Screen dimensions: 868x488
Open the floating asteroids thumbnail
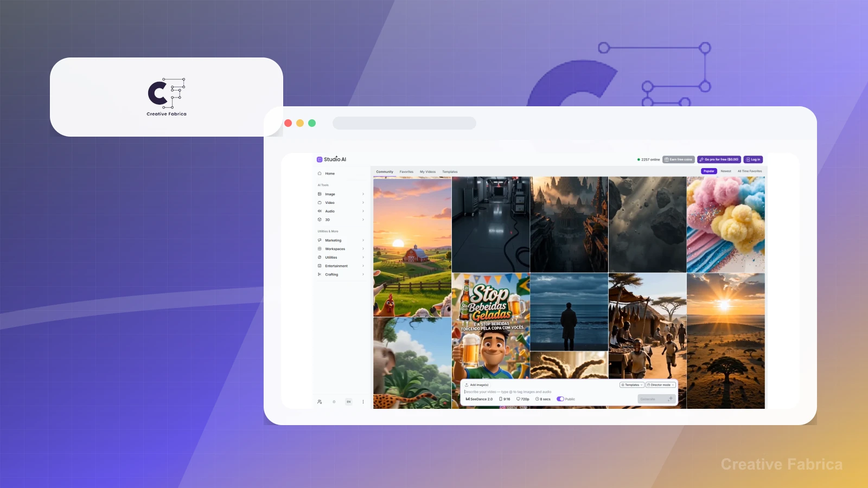pos(647,224)
